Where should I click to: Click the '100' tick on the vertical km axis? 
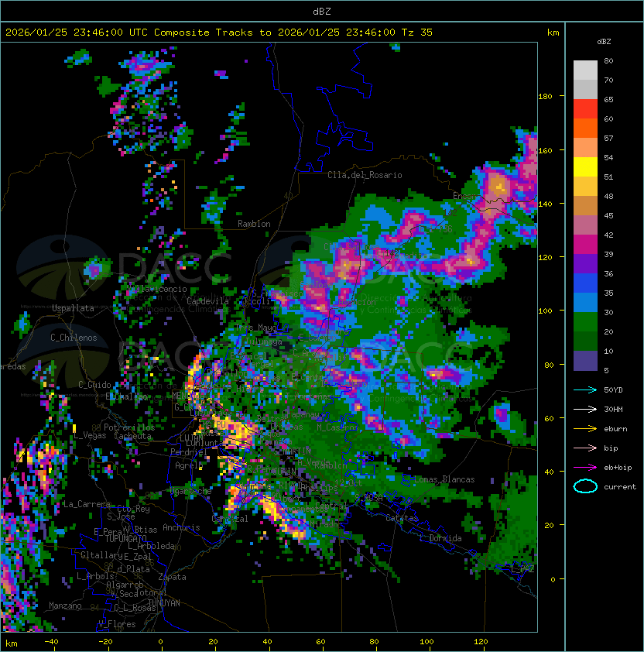point(545,311)
